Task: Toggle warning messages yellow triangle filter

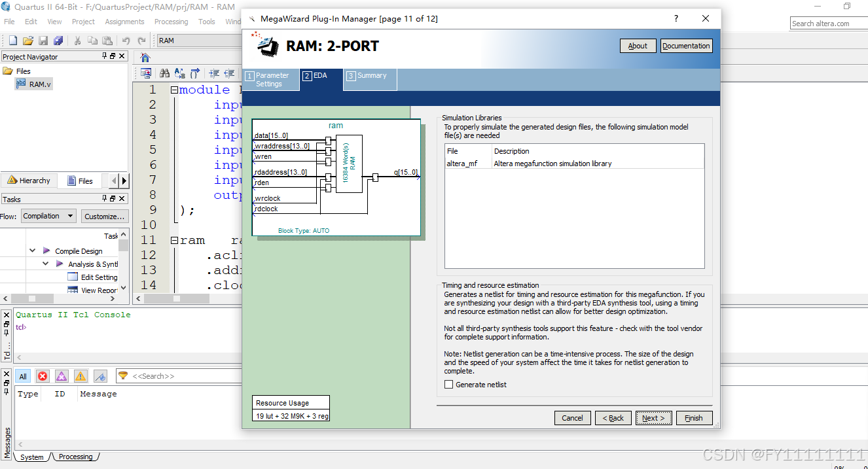Action: (x=81, y=376)
